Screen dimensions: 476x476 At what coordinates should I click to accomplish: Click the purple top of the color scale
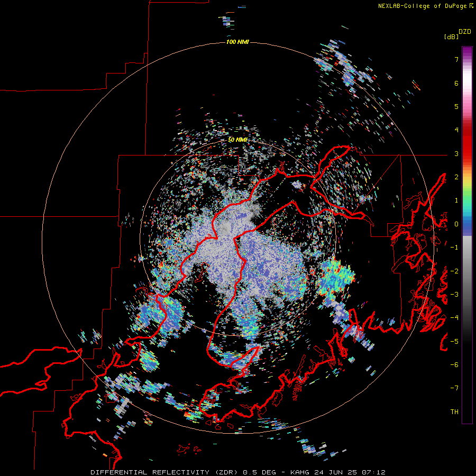point(467,52)
